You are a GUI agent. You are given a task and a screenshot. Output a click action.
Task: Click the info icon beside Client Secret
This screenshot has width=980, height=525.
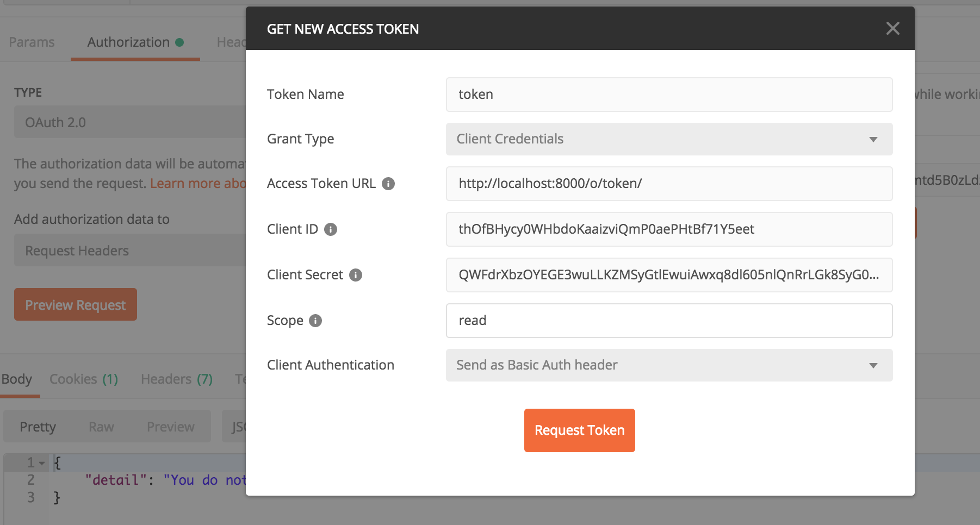(356, 275)
